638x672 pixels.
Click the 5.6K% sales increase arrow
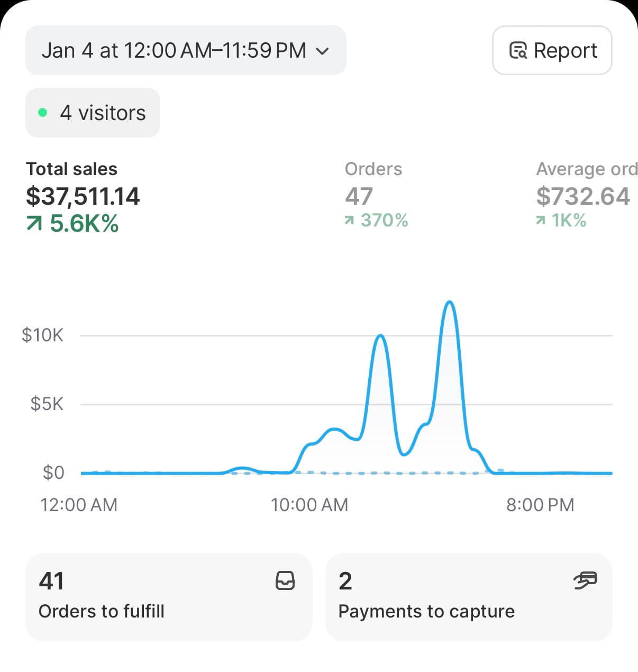34,224
